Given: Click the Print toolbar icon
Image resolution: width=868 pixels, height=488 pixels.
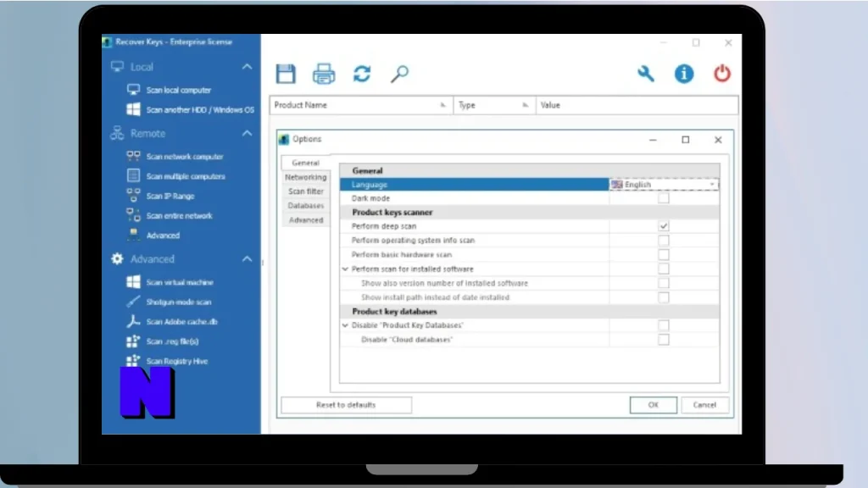Looking at the screenshot, I should [324, 74].
